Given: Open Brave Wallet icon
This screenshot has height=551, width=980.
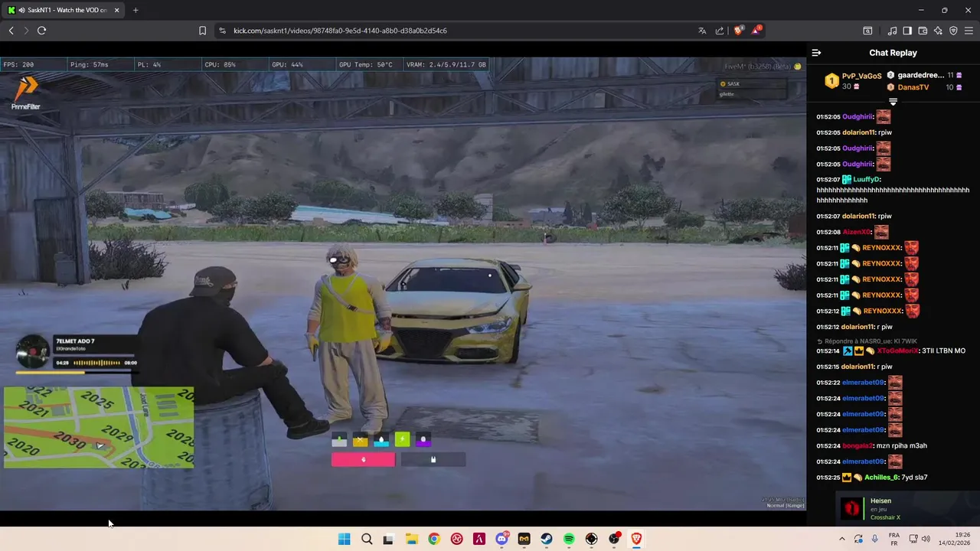Looking at the screenshot, I should pyautogui.click(x=923, y=31).
